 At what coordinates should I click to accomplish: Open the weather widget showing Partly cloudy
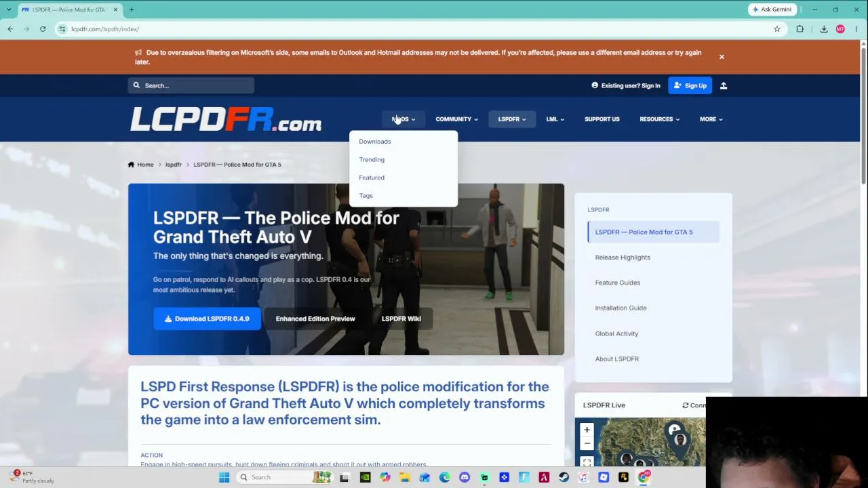(32, 477)
